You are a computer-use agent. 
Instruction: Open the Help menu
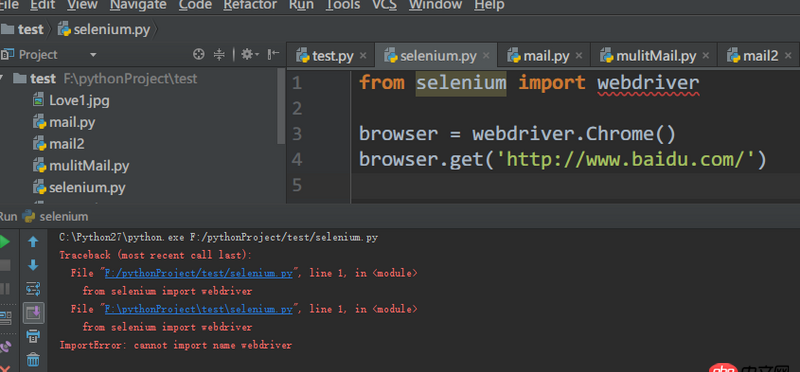click(489, 5)
